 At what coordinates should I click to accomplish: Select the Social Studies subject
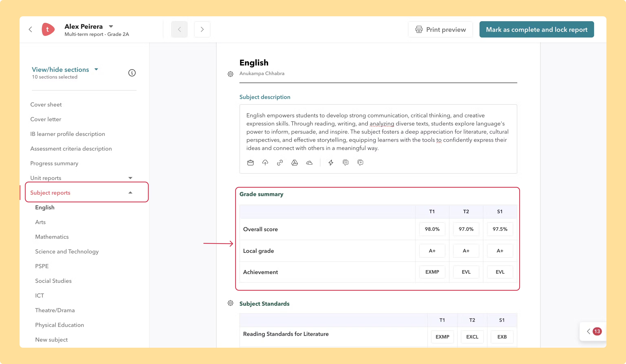53,281
